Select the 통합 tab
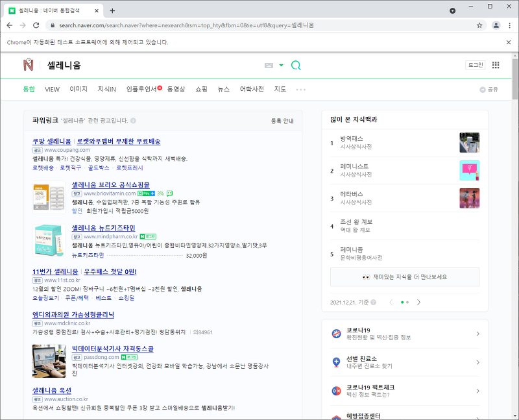519x420 pixels. coord(29,89)
